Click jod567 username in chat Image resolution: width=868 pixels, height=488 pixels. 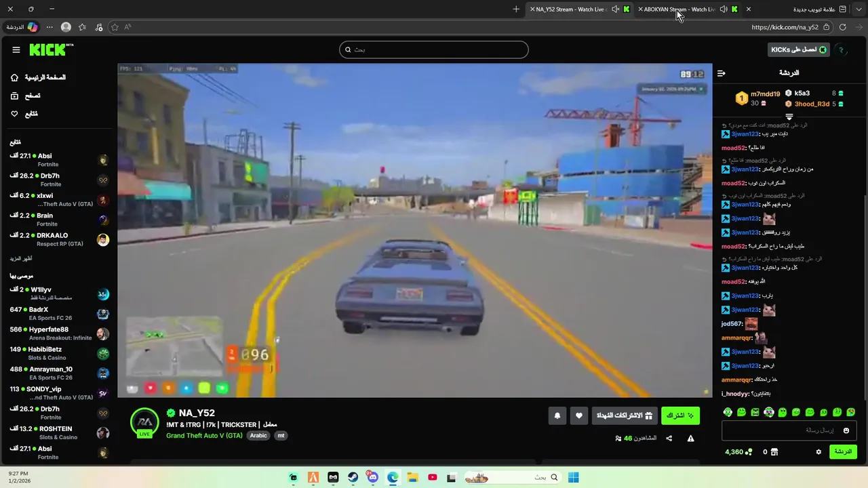tap(730, 324)
